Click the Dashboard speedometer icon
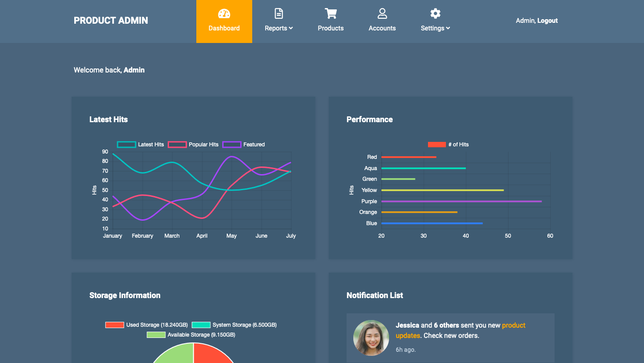 coord(224,13)
